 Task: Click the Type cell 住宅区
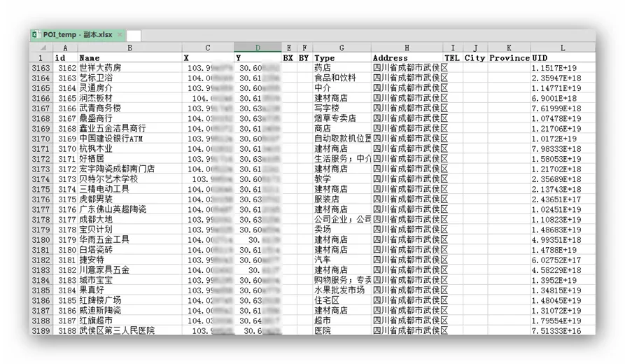click(342, 300)
